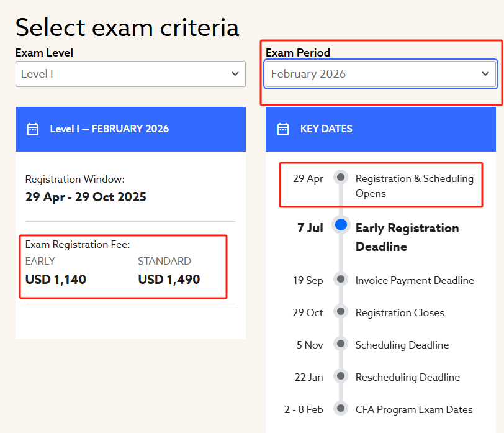Viewport: 504px width, 433px height.
Task: Click the 22 Jan Rescheduling Deadline timeline dot
Action: 341,376
